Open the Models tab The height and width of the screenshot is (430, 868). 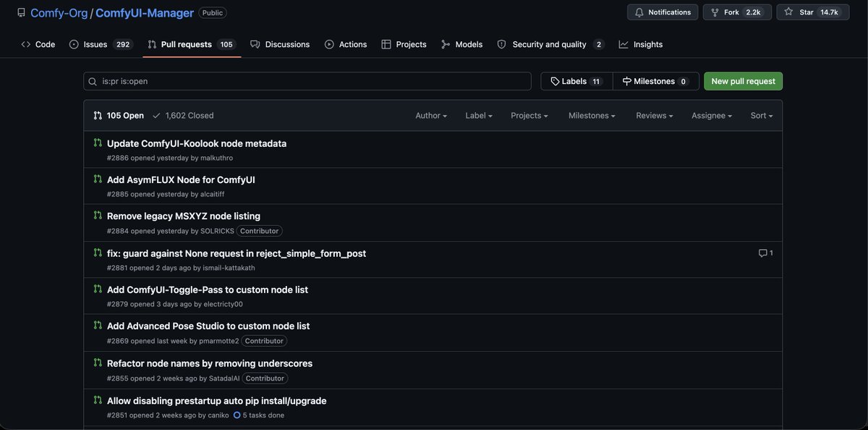point(461,44)
